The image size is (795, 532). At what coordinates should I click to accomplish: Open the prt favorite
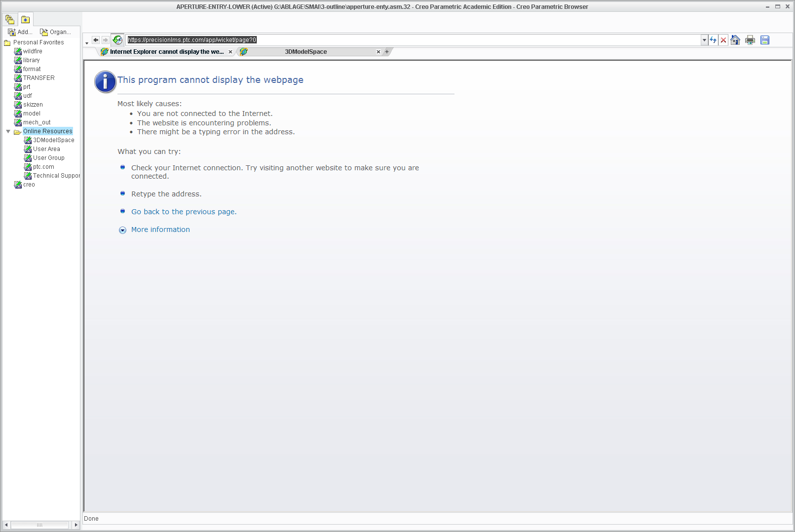[x=27, y=87]
